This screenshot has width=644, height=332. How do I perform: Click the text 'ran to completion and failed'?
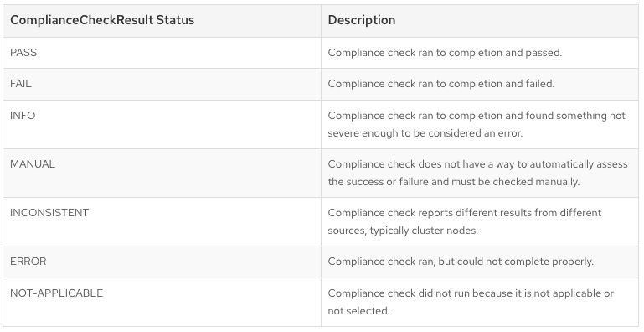point(487,84)
